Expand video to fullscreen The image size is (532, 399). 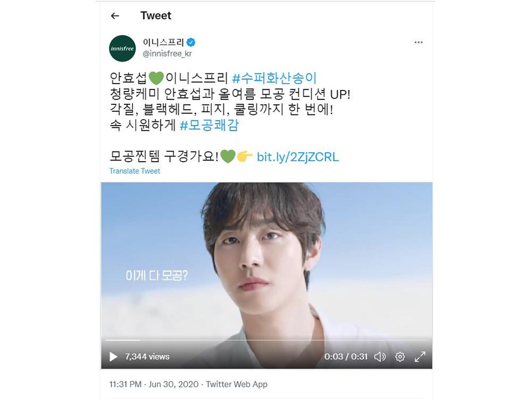(420, 356)
